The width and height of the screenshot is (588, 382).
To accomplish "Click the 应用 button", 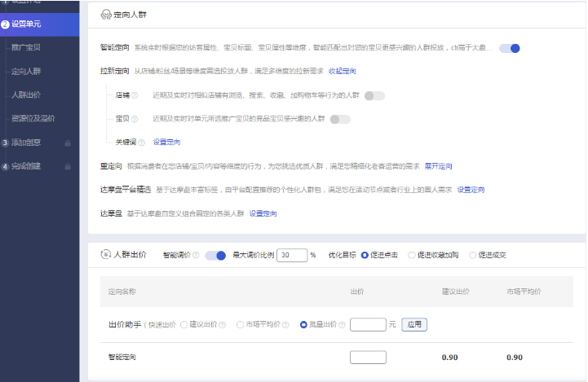I will [x=414, y=324].
